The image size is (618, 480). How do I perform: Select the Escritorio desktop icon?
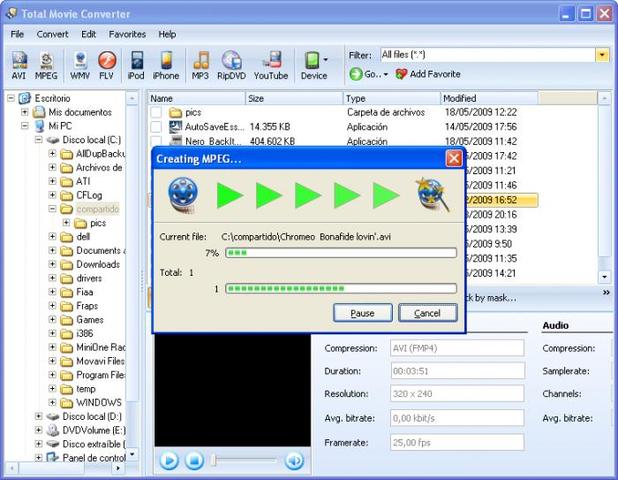click(x=25, y=98)
